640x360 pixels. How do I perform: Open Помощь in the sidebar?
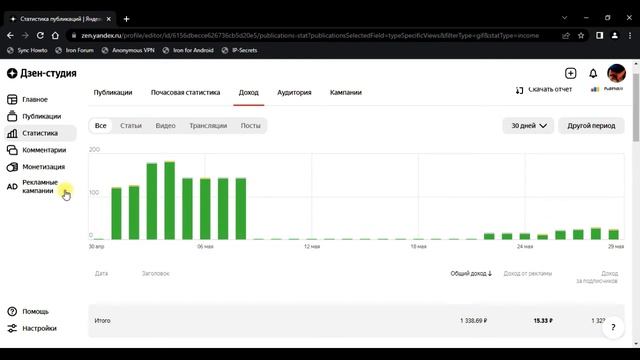pos(28,311)
